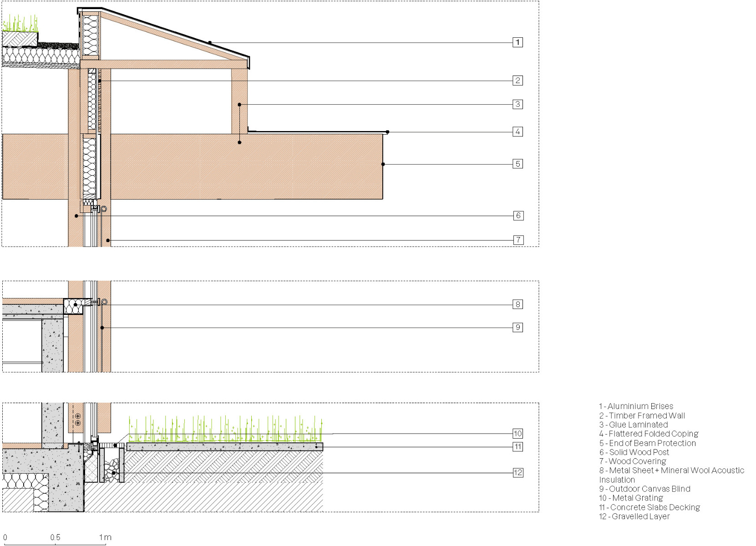Select the '3 - Glue Laminated' legend text

633,425
